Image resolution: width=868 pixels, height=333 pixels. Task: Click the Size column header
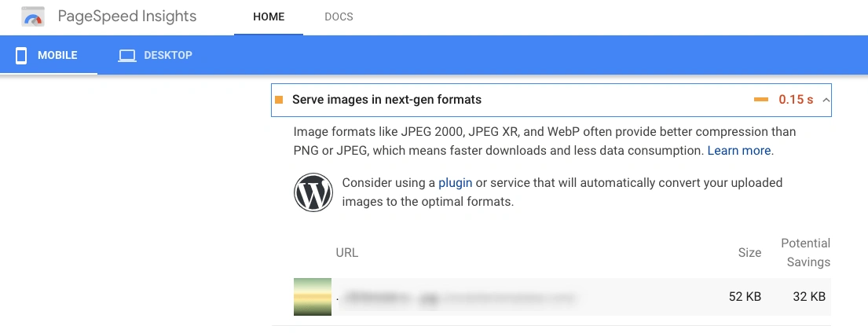[x=749, y=252]
